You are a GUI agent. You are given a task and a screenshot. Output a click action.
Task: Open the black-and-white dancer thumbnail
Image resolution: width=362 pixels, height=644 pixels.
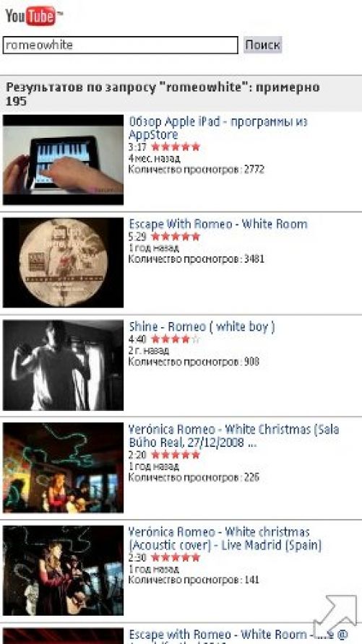click(64, 365)
